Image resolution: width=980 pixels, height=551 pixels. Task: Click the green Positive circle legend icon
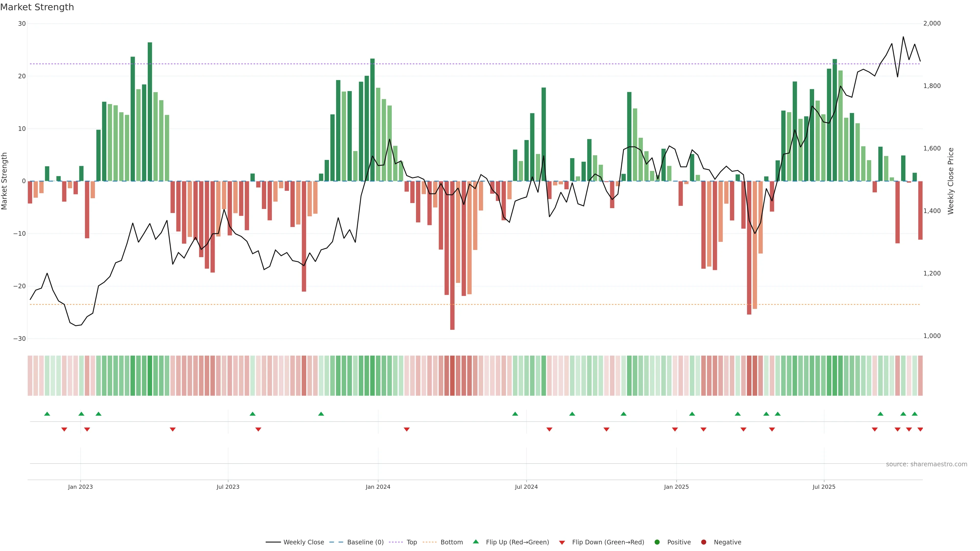[657, 542]
